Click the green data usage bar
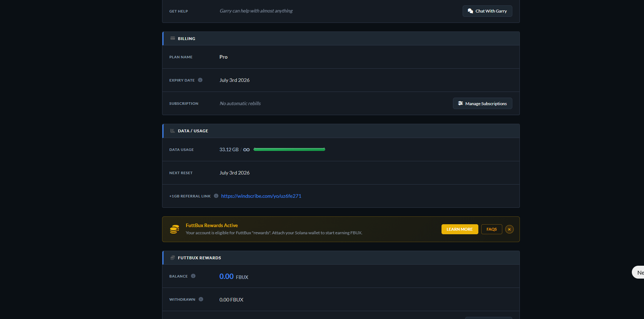Image resolution: width=644 pixels, height=319 pixels. click(289, 149)
